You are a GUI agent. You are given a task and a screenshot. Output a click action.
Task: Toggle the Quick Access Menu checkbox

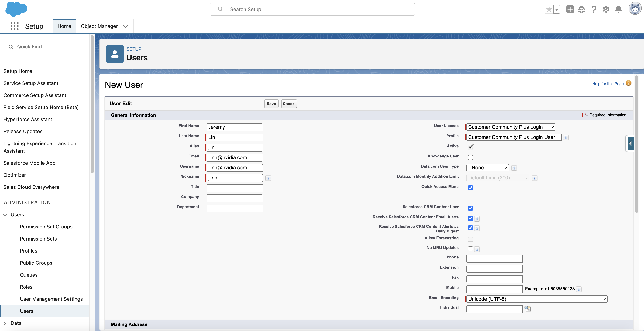coord(470,188)
